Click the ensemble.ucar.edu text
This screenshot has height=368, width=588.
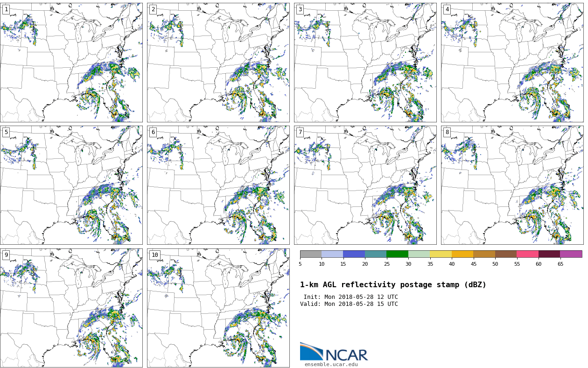(331, 365)
